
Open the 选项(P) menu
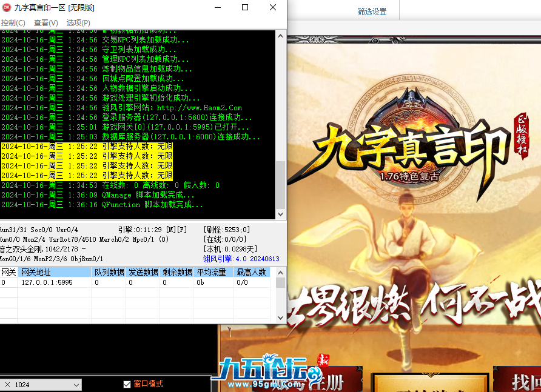click(78, 23)
